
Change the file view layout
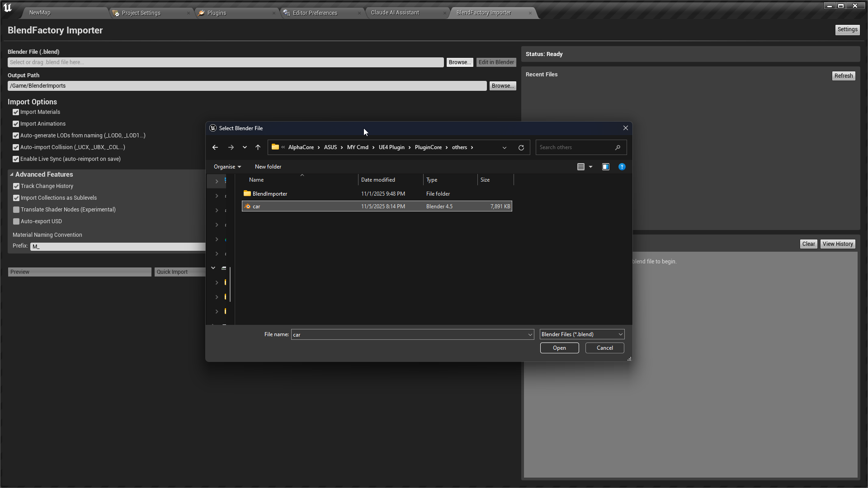(x=581, y=167)
